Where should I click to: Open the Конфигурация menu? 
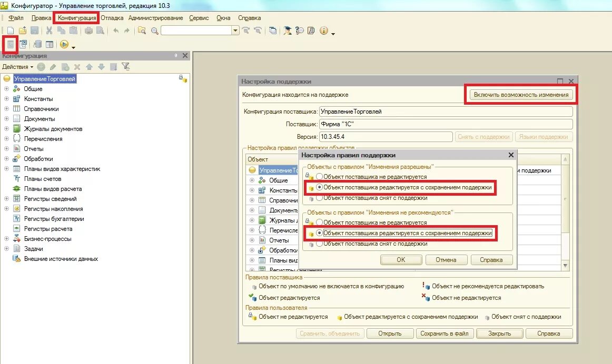pos(77,18)
